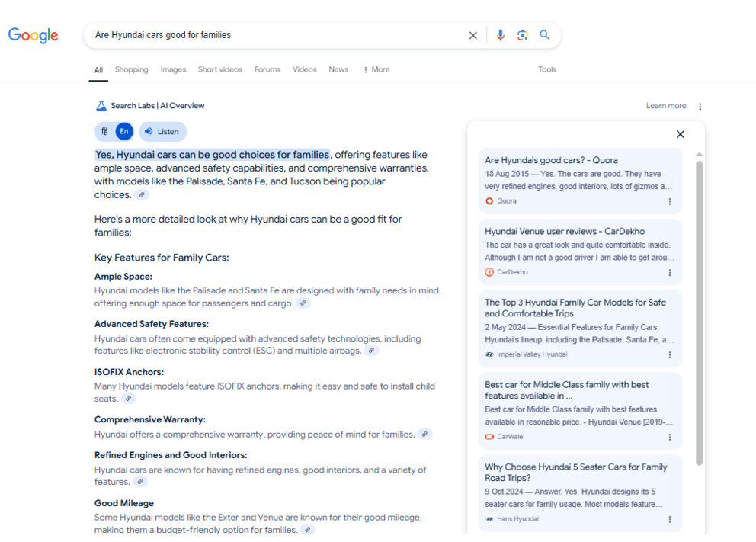Image resolution: width=756 pixels, height=542 pixels.
Task: Expand the More search filters dropdown
Action: (376, 69)
